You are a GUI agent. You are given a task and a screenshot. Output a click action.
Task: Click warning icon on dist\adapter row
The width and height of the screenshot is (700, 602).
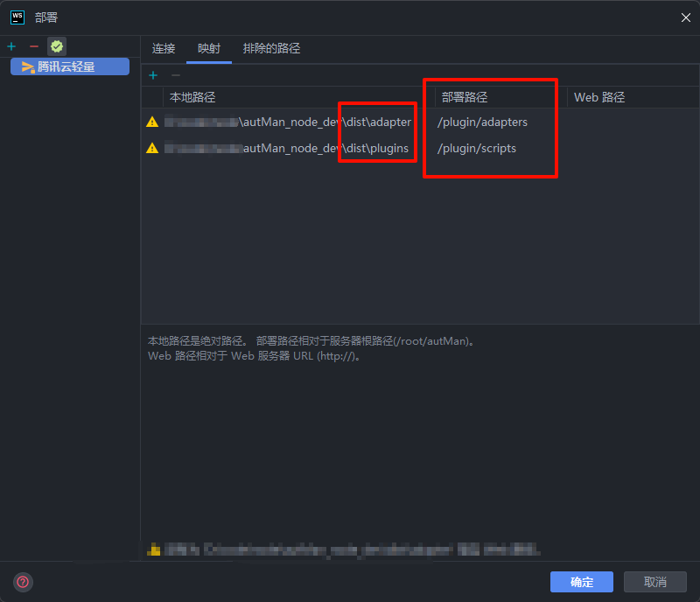tap(152, 122)
